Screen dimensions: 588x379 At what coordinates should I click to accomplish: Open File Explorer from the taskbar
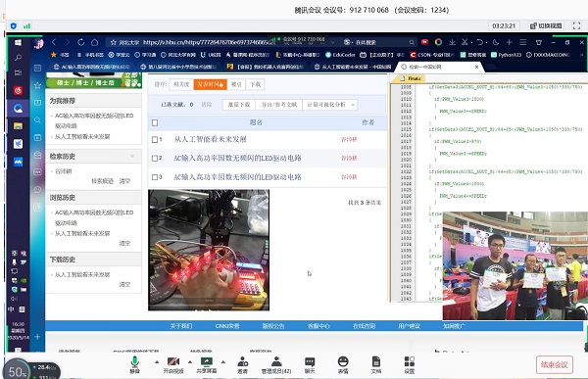[18, 125]
